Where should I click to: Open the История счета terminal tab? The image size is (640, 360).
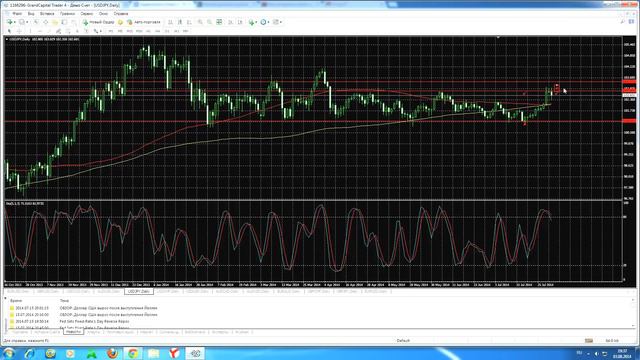coord(47,332)
